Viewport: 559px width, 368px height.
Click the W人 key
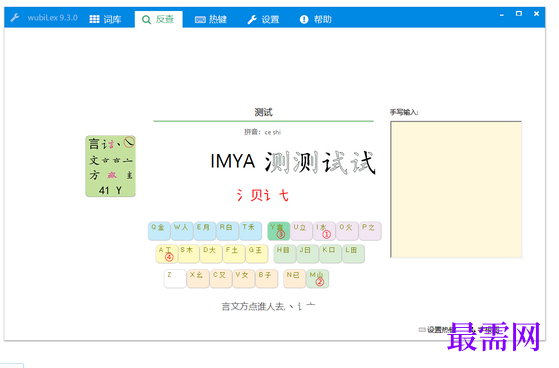(182, 230)
